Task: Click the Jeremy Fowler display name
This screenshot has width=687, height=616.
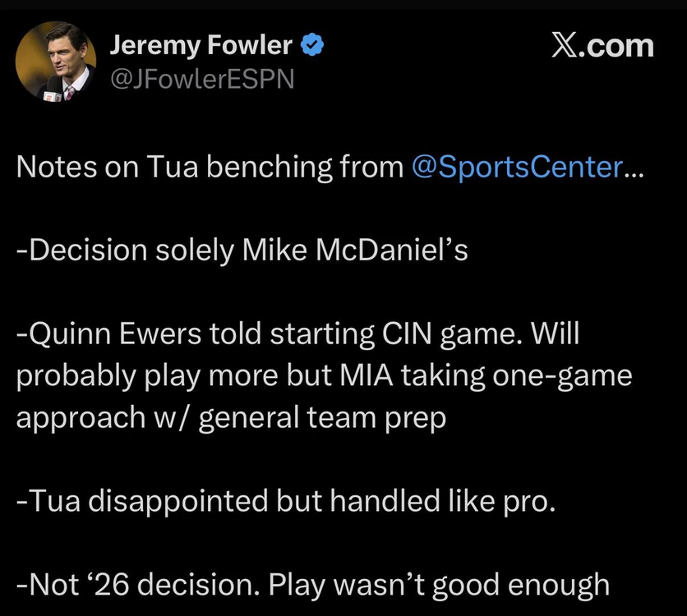Action: (x=201, y=46)
